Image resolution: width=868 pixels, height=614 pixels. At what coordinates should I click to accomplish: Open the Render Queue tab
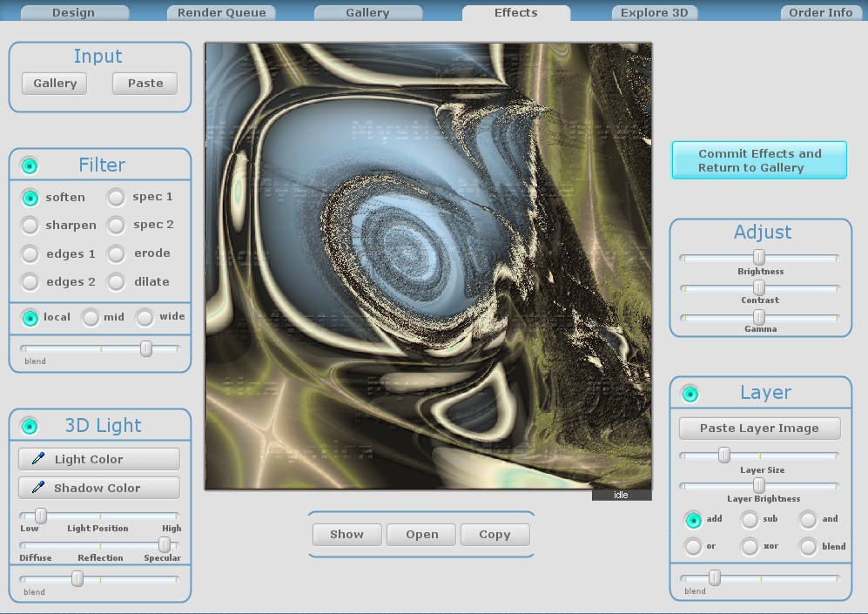222,13
